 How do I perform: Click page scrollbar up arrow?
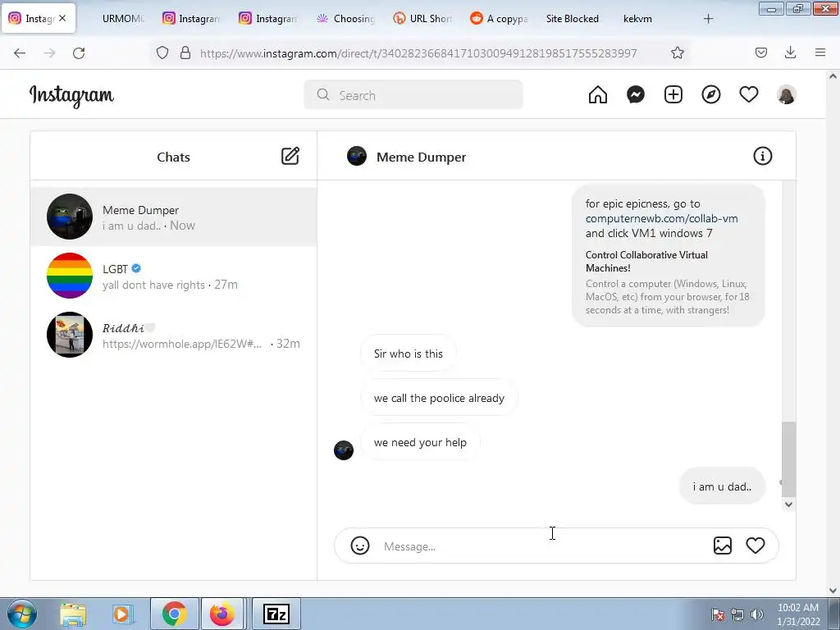(833, 76)
